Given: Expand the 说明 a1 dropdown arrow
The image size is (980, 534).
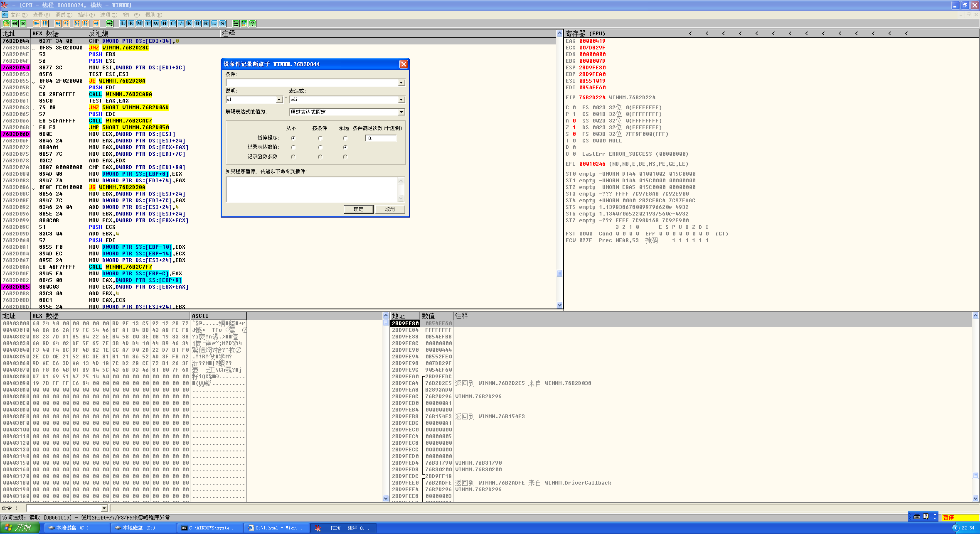Looking at the screenshot, I should click(x=279, y=100).
